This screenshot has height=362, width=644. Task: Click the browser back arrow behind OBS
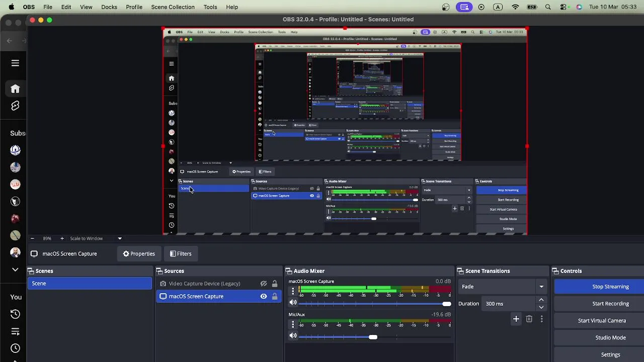[10, 41]
